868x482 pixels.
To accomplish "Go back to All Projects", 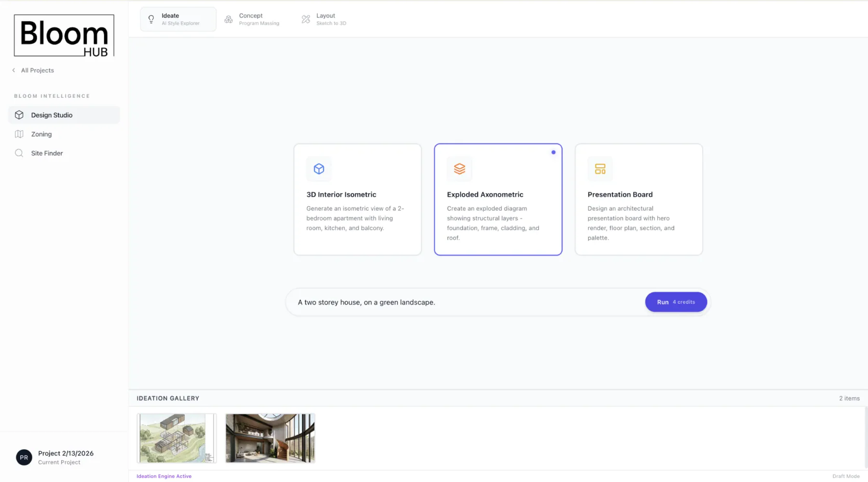I will tap(33, 70).
